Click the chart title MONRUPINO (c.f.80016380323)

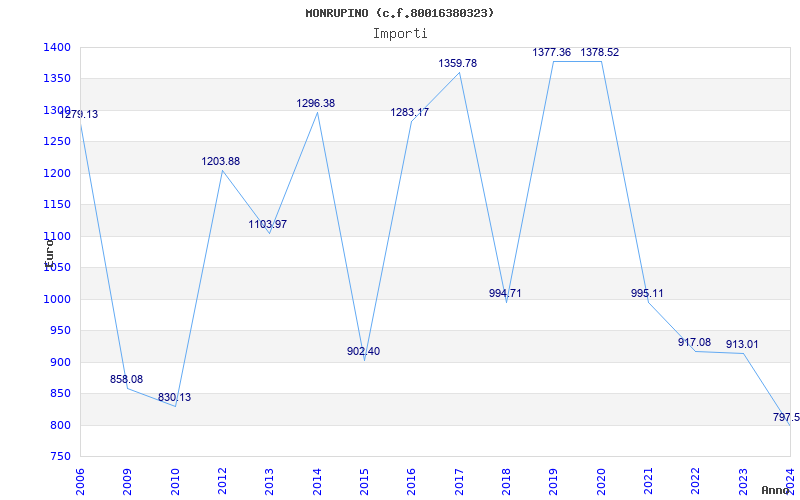[x=399, y=13]
